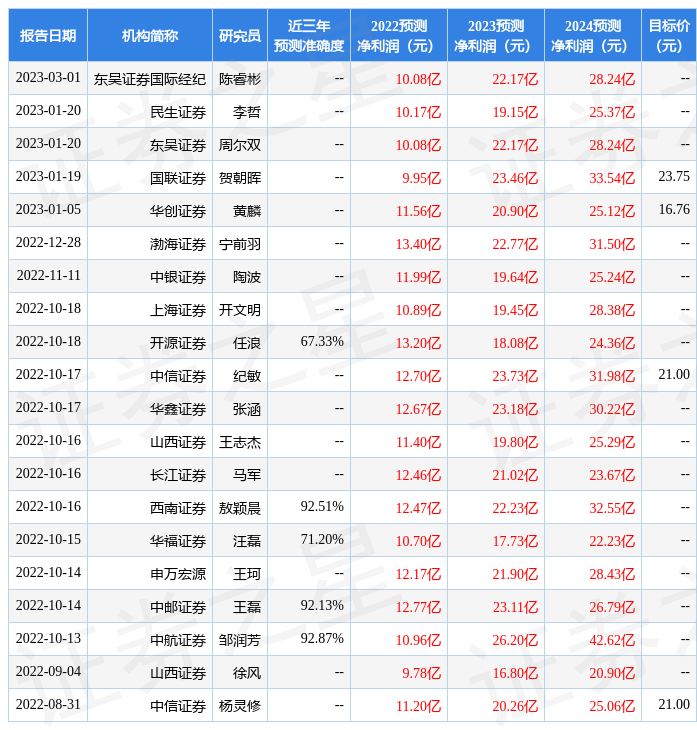
Task: Select the 16.80亿 profit forecast
Action: click(x=515, y=674)
